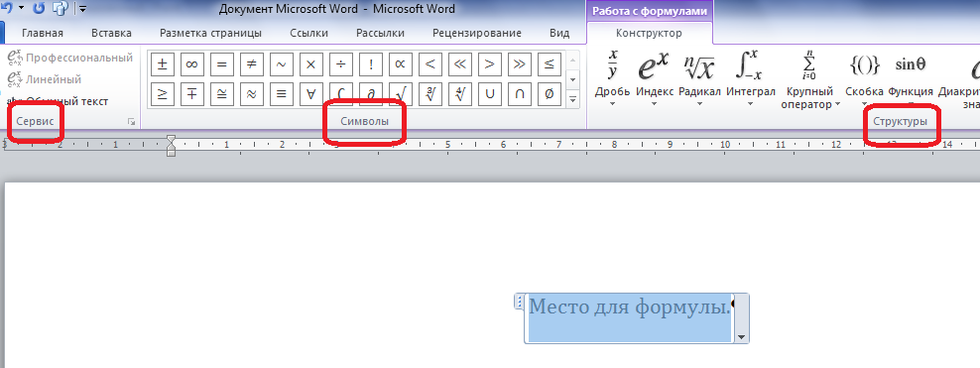
Task: Open the Дробь structures dropdown
Action: tap(613, 78)
